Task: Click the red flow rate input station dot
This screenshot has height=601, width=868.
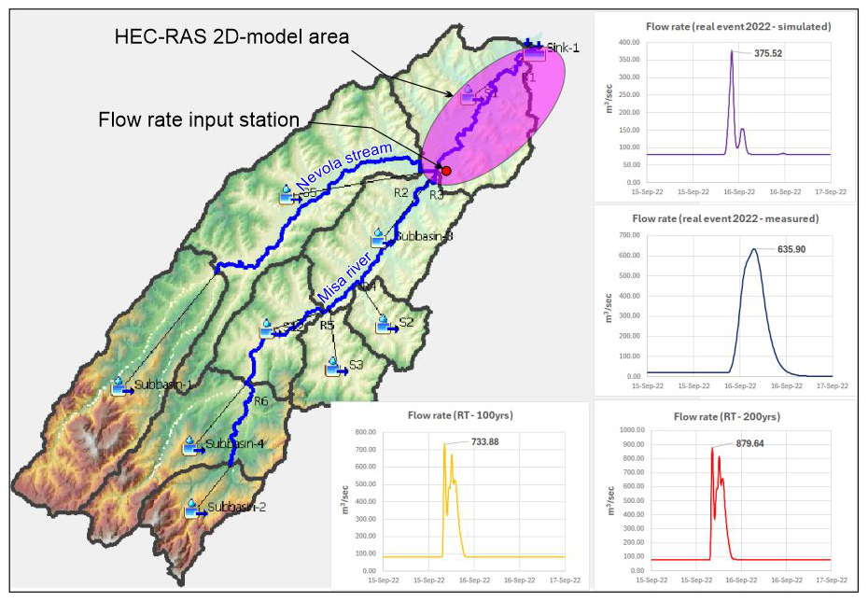Action: 446,171
